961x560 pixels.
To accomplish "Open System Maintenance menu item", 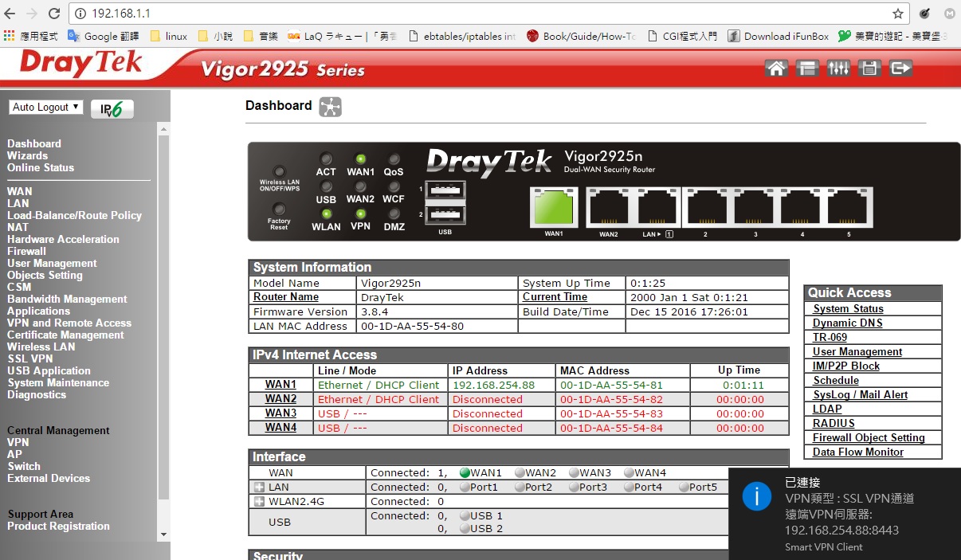I will [x=58, y=383].
